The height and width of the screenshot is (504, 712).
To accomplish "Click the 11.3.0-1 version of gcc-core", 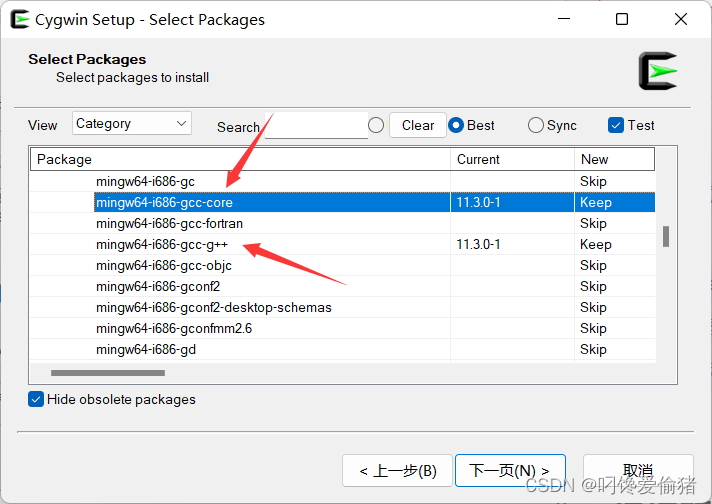I will pos(478,203).
